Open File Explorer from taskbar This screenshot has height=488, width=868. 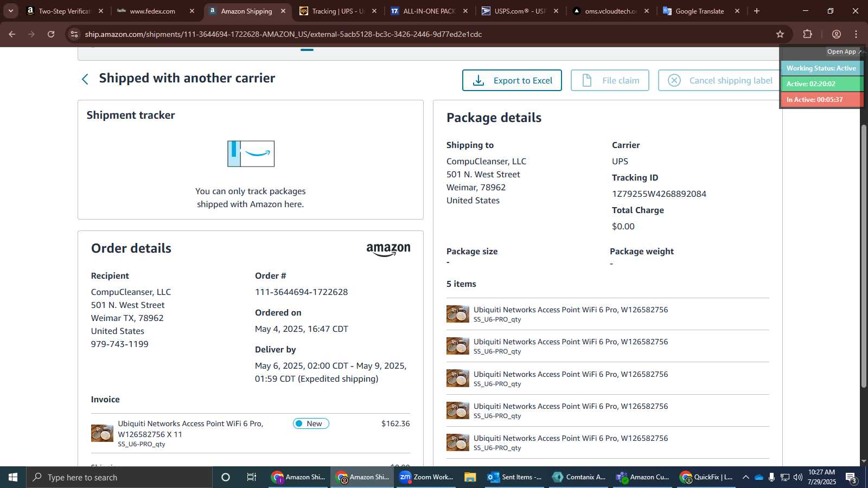pyautogui.click(x=470, y=477)
